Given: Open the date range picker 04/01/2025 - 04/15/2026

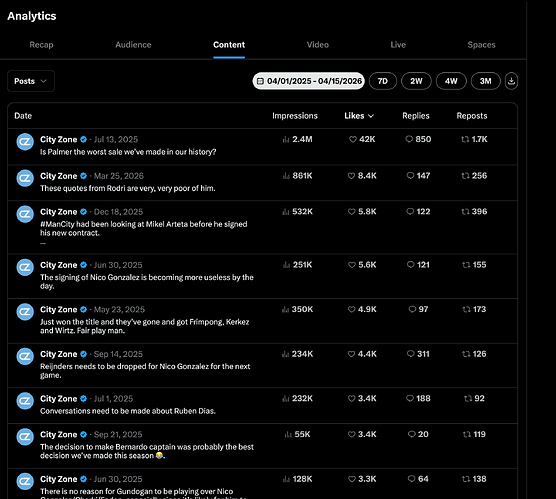Looking at the screenshot, I should (x=308, y=81).
